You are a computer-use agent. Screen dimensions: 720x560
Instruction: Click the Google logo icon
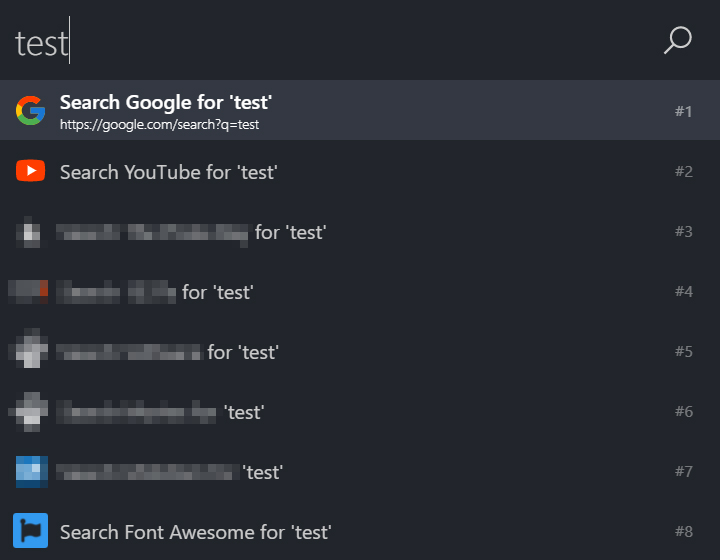tap(30, 110)
